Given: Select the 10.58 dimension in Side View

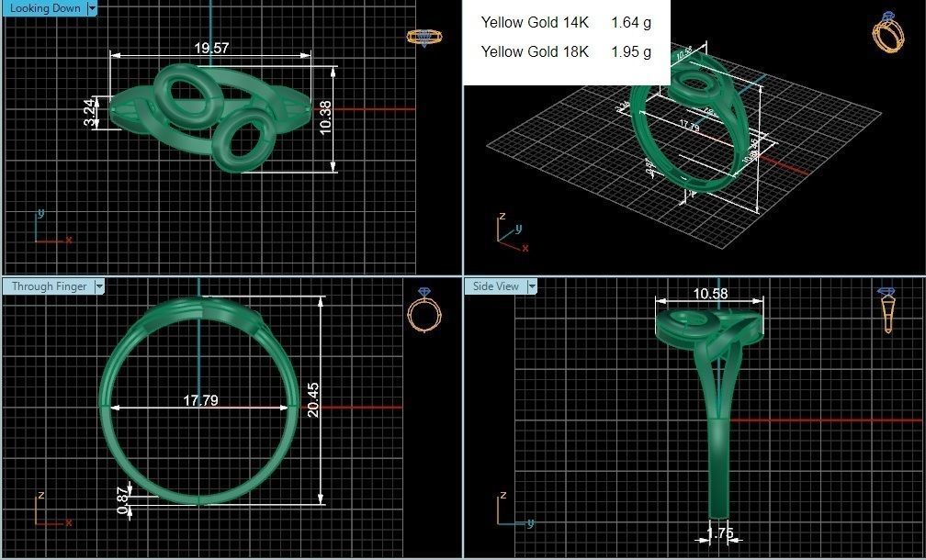Looking at the screenshot, I should [710, 293].
